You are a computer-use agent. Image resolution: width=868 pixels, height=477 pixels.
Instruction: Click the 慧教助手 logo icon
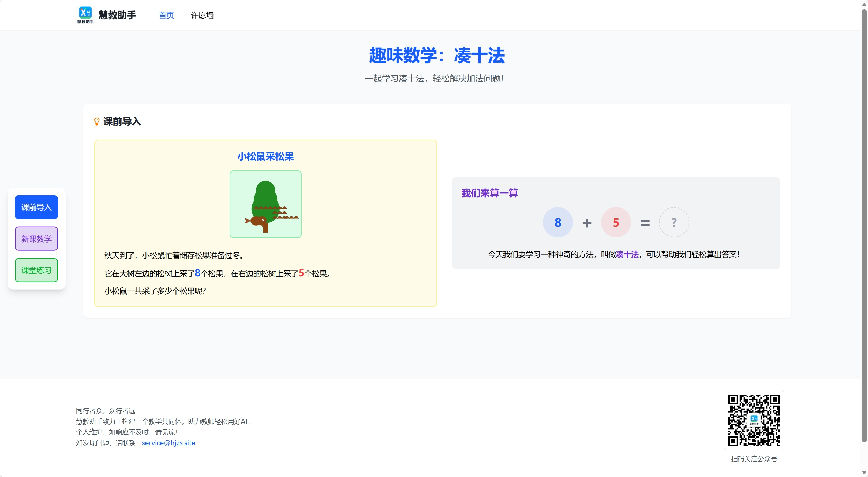coord(85,15)
